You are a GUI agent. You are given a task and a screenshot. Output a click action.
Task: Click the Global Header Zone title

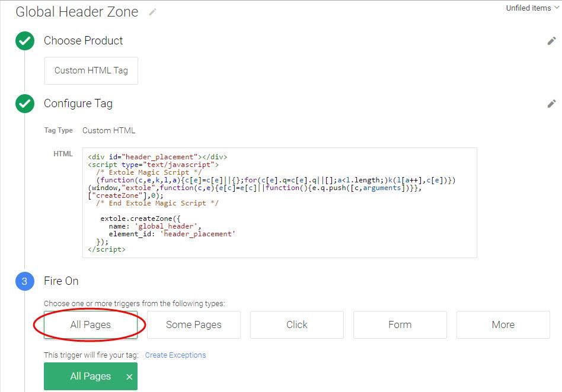point(77,12)
